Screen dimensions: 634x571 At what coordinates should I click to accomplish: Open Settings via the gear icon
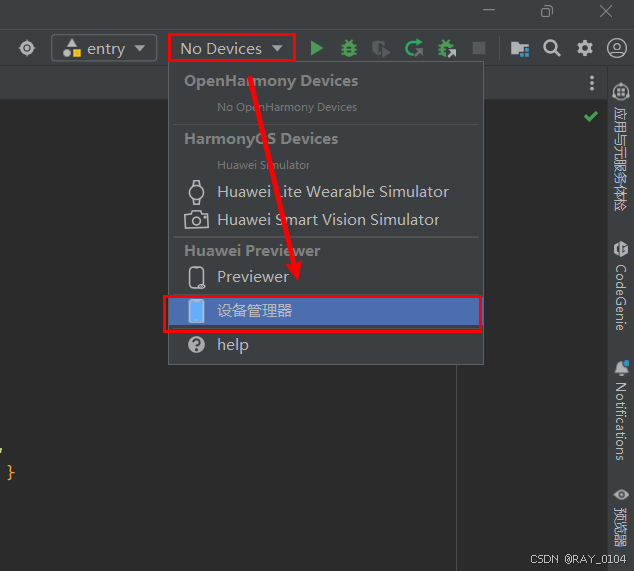(x=585, y=48)
